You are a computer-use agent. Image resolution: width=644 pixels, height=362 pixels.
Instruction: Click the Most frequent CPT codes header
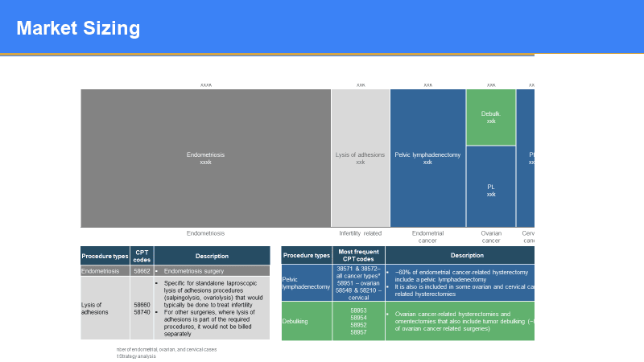[358, 256]
